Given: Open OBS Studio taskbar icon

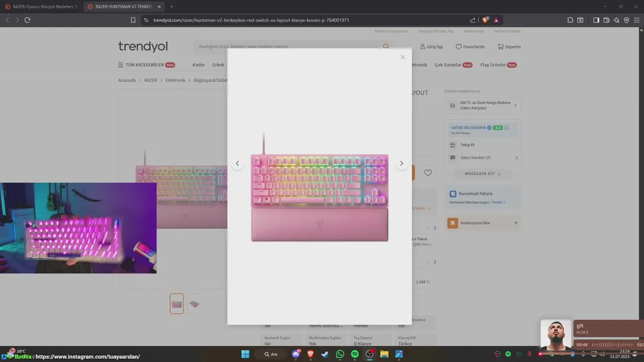Looking at the screenshot, I should click(x=370, y=354).
